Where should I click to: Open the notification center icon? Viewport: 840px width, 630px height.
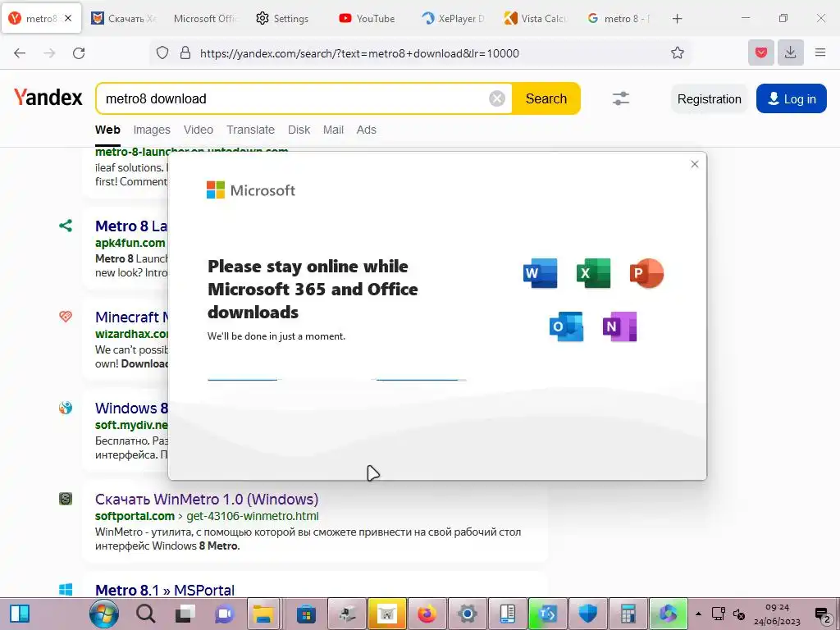[822, 614]
